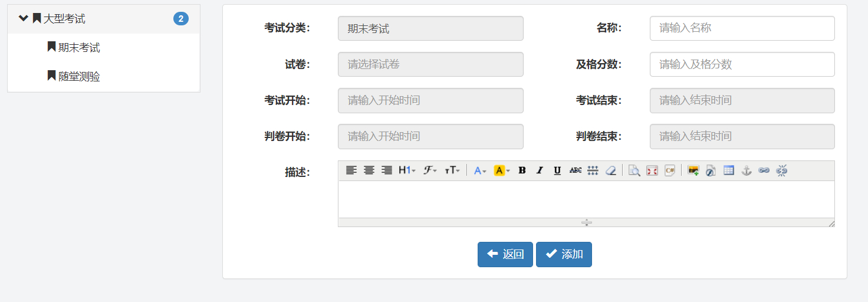The image size is (868, 302).
Task: Open the H1 heading dropdown
Action: (x=407, y=170)
